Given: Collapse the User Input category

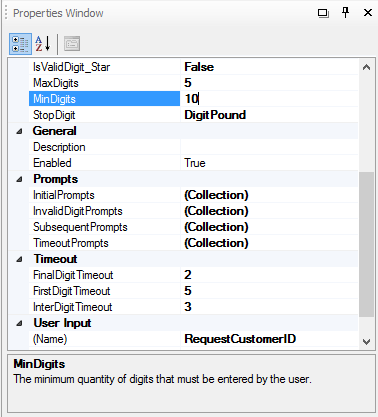Looking at the screenshot, I should click(x=19, y=323).
